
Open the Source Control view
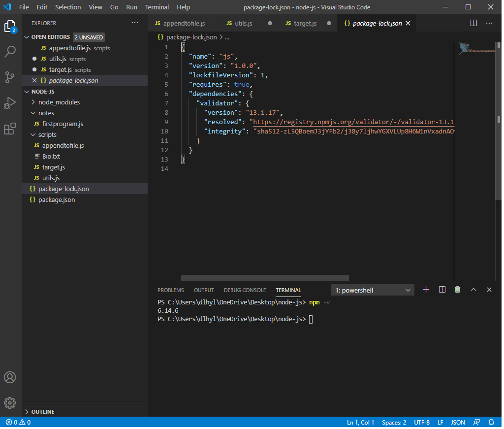point(10,77)
